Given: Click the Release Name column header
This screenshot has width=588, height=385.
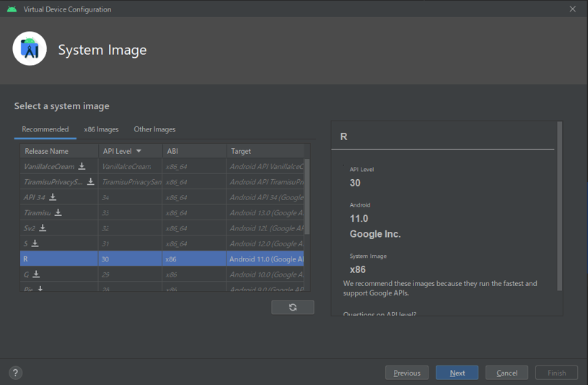Looking at the screenshot, I should tap(59, 151).
